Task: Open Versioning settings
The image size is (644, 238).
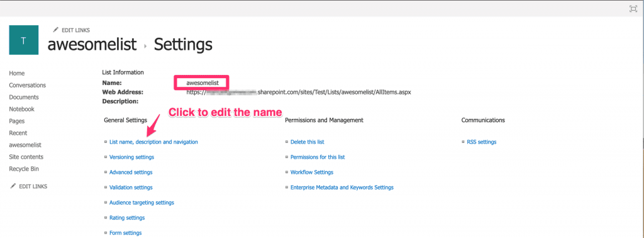Action: pyautogui.click(x=132, y=157)
